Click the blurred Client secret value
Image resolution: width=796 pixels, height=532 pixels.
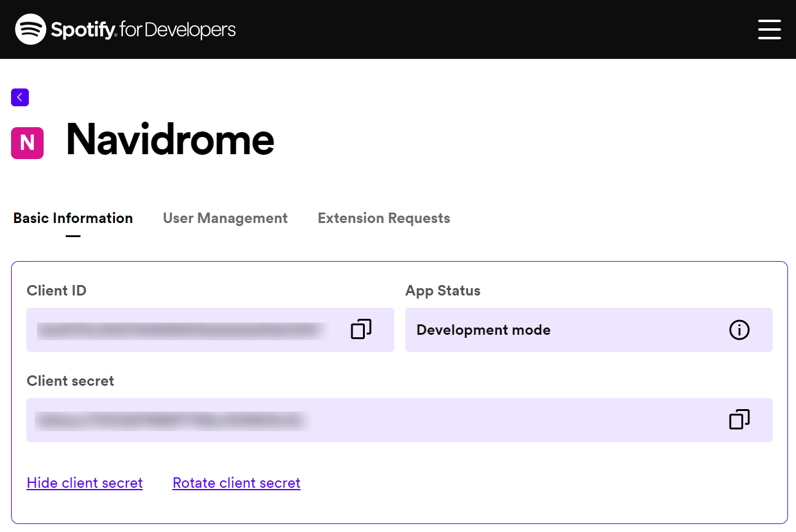[x=170, y=420]
